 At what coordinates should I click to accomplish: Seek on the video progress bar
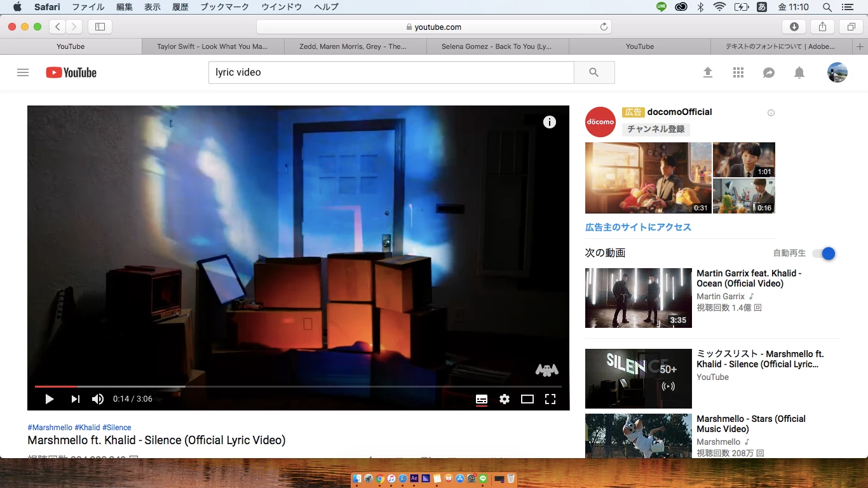pos(298,386)
